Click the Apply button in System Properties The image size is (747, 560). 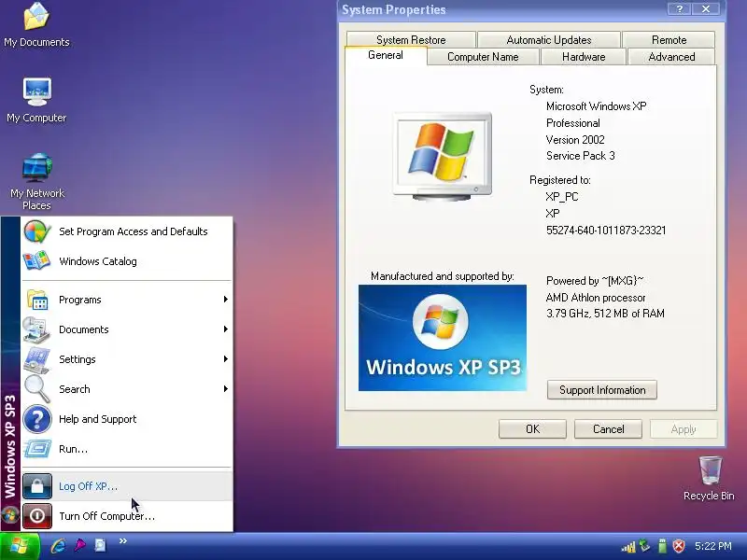(x=684, y=429)
